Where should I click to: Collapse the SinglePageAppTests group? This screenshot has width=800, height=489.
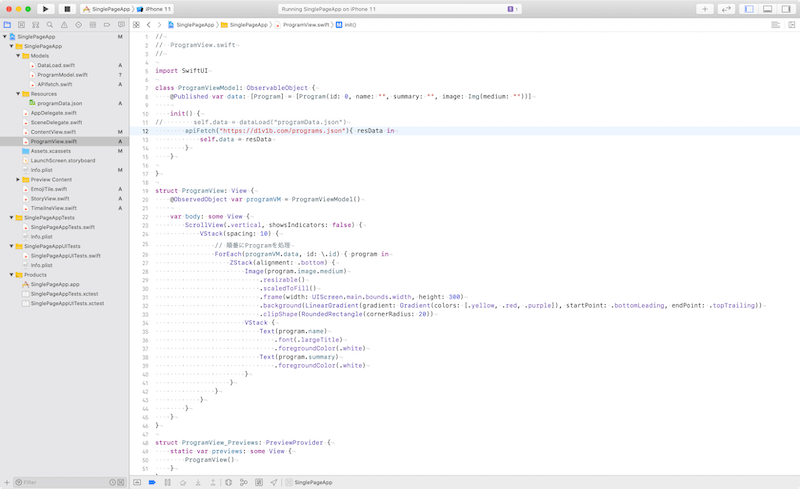pyautogui.click(x=12, y=217)
